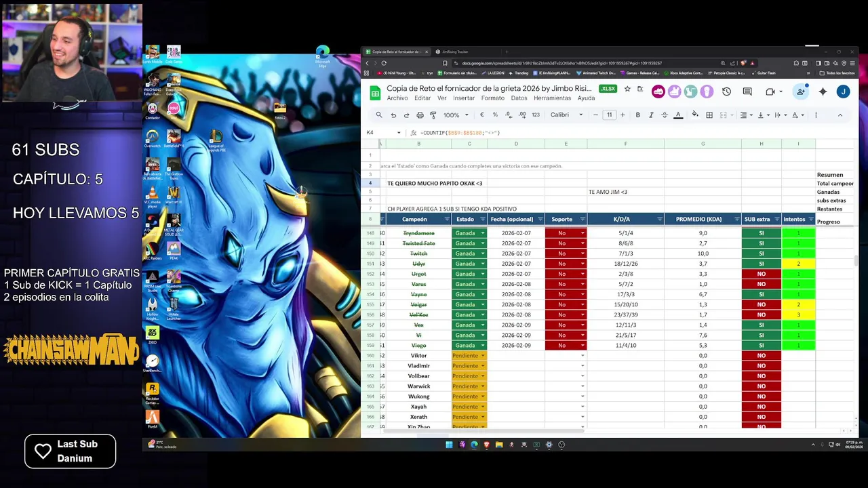This screenshot has height=488, width=868.
Task: Open Google Sheets home logo
Action: (375, 93)
